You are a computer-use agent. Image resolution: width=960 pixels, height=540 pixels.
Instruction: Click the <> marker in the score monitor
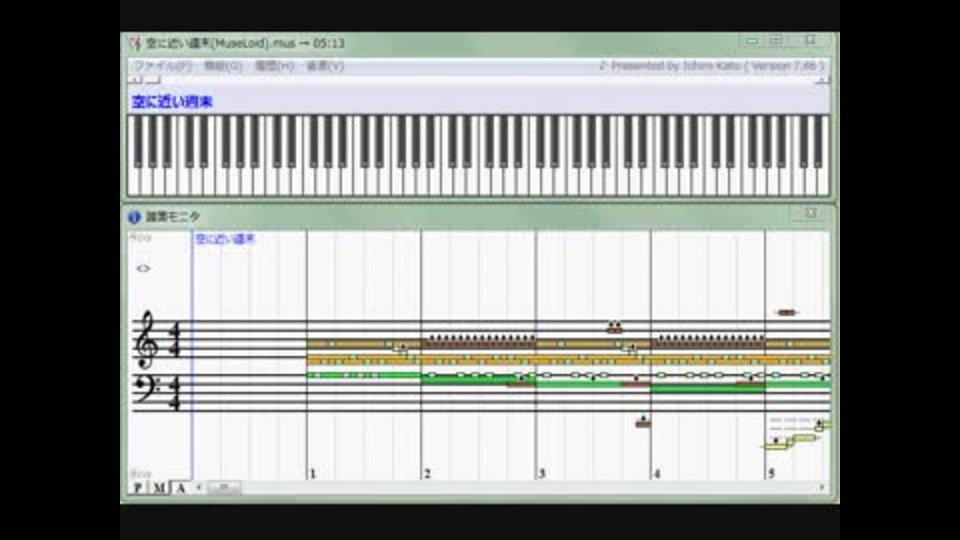pos(143,268)
